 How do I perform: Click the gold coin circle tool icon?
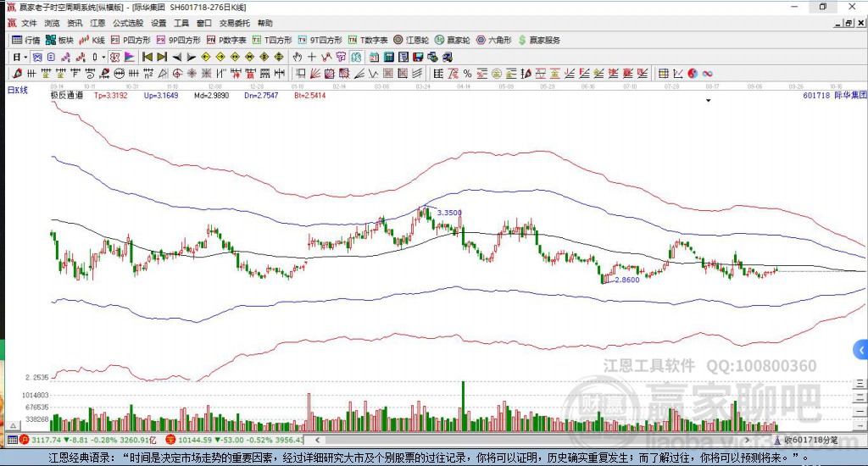(497, 73)
